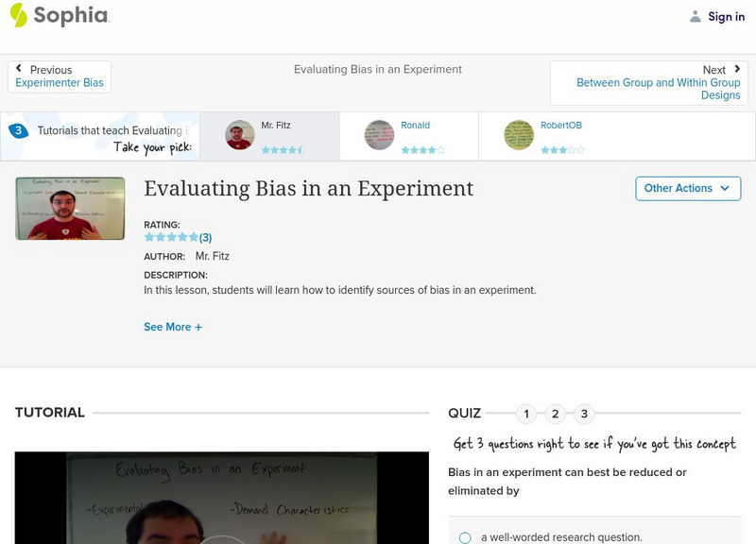This screenshot has height=544, width=756.
Task: Open the Other Actions dropdown
Action: [x=687, y=188]
